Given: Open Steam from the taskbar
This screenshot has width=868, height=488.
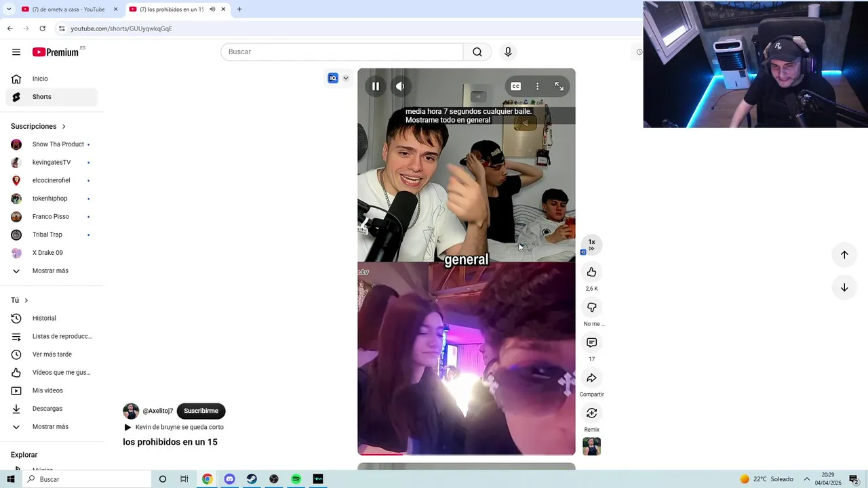Looking at the screenshot, I should click(252, 479).
